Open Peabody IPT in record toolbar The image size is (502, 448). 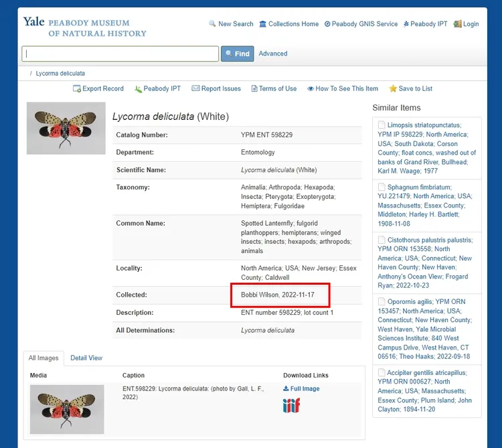tap(157, 88)
